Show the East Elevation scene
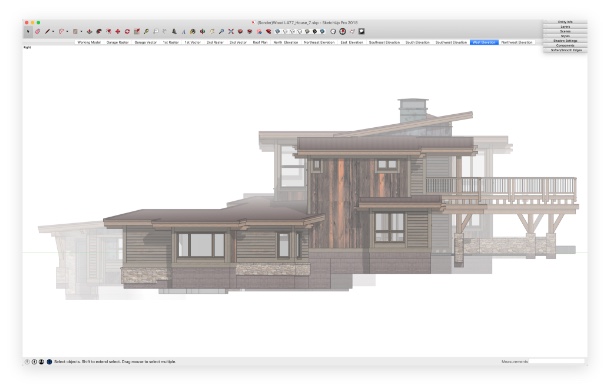Screen dimensions: 610x391 click(x=351, y=42)
